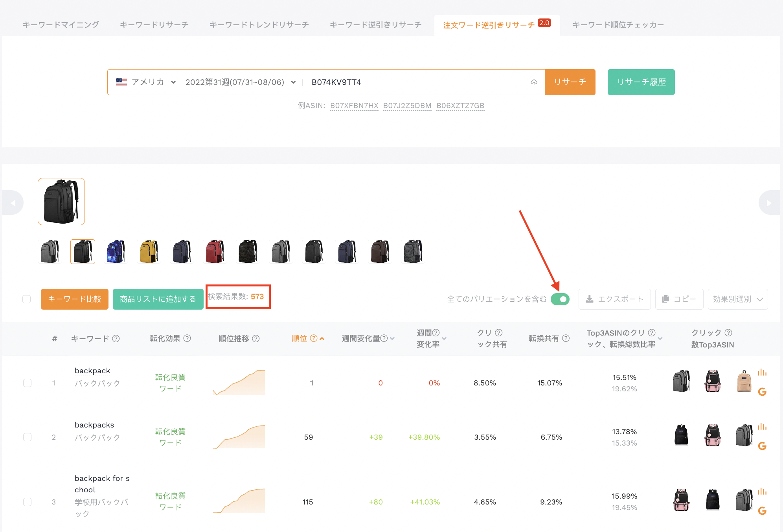This screenshot has height=532, width=783.
Task: Click the upload cloud icon in search box
Action: click(534, 82)
